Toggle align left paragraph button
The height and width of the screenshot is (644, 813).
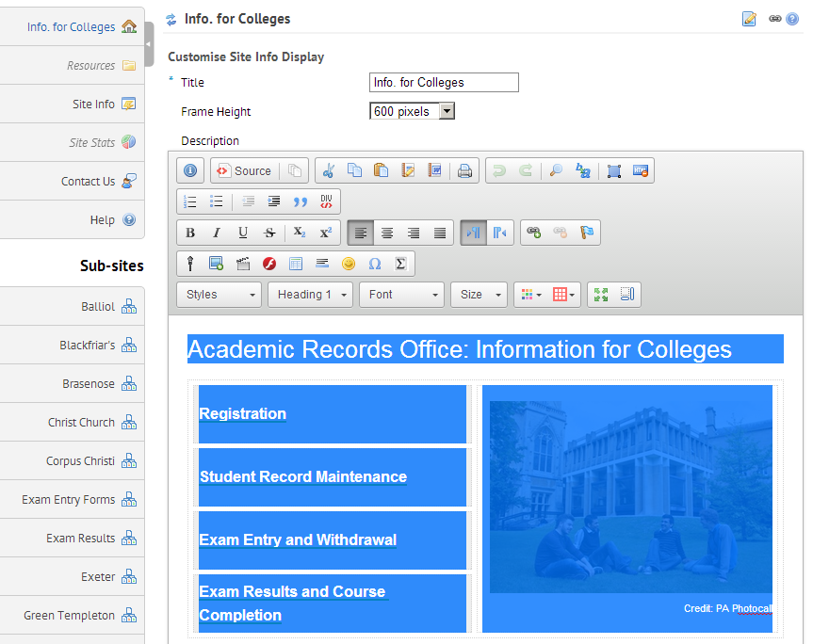click(361, 233)
